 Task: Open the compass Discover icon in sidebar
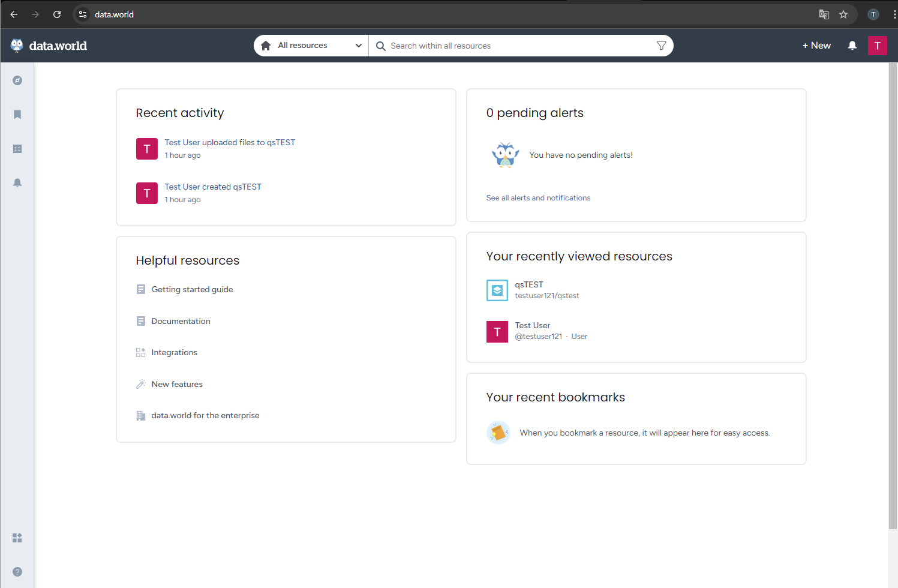click(17, 80)
